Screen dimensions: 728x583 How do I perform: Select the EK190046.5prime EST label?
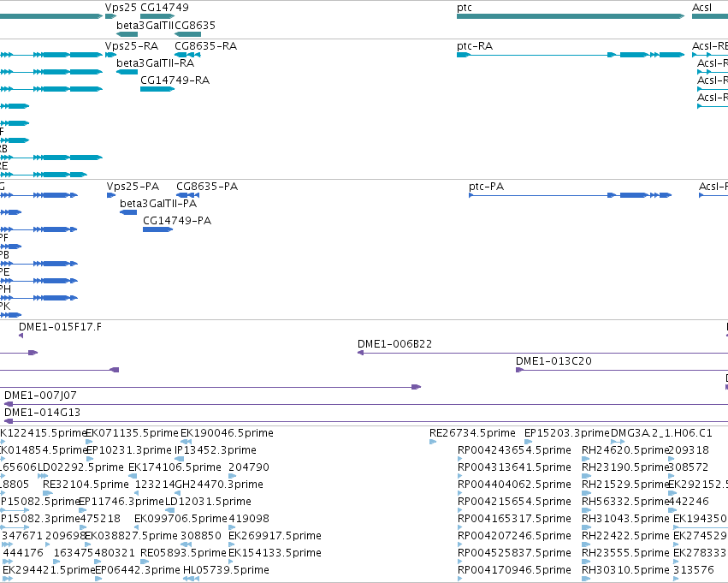tap(227, 433)
